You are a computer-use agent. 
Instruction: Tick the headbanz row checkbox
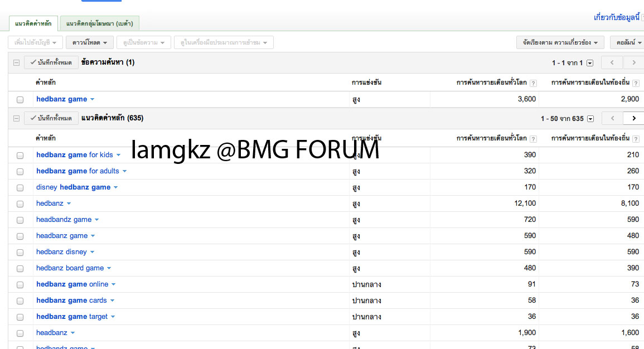[20, 333]
